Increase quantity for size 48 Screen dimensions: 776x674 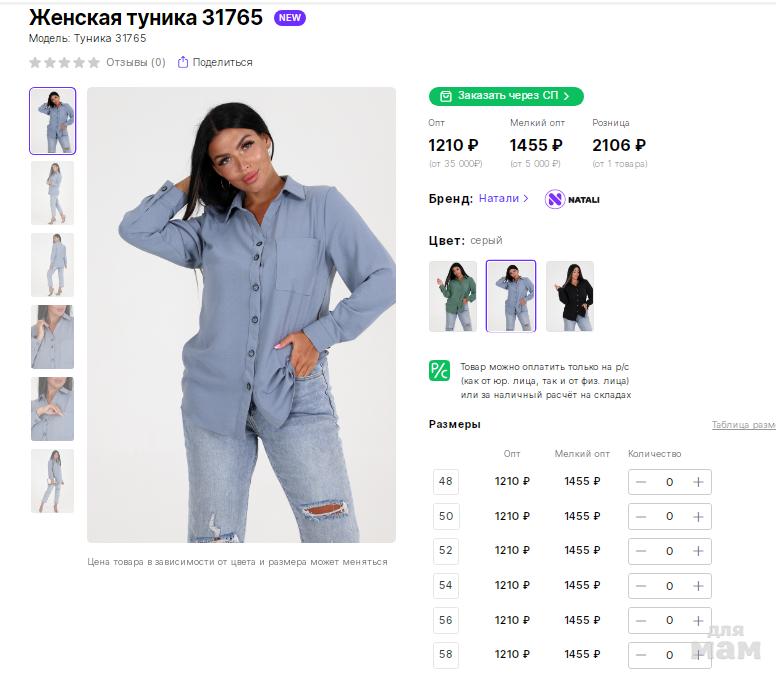pos(698,482)
